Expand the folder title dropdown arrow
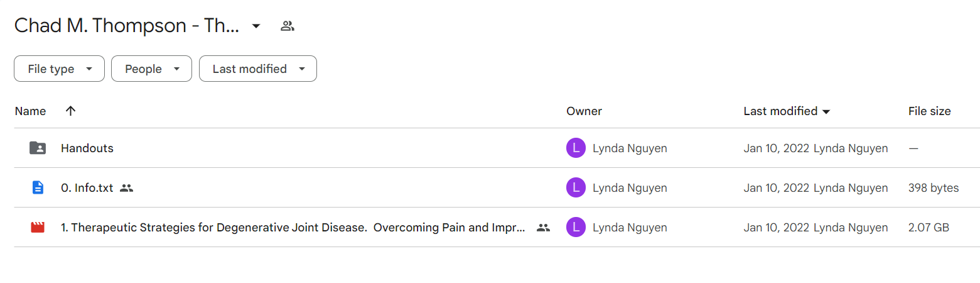Image resolution: width=980 pixels, height=283 pixels. click(x=256, y=26)
